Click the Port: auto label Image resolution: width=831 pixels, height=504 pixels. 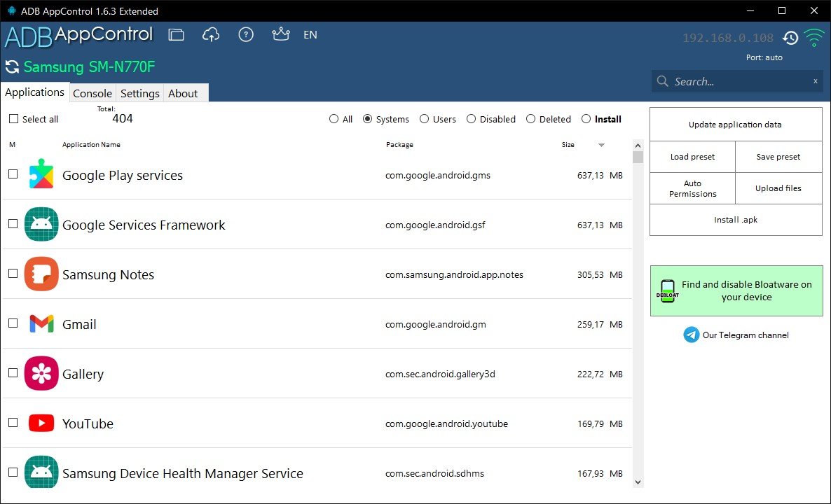click(x=764, y=57)
